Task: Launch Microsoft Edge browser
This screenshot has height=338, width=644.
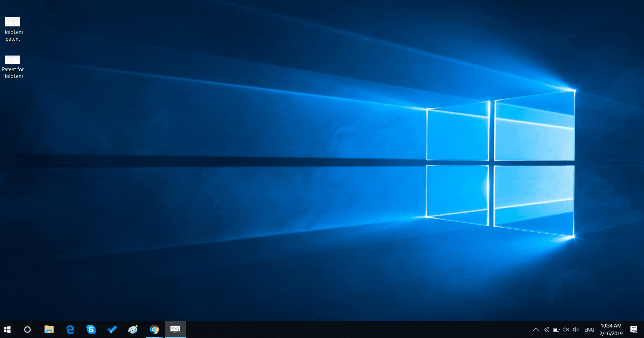Action: click(70, 330)
